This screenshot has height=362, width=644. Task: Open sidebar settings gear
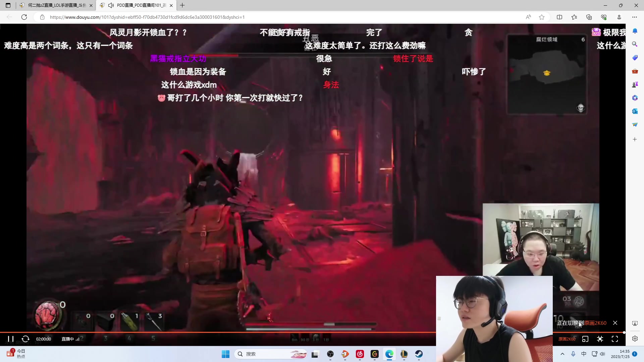tap(635, 339)
